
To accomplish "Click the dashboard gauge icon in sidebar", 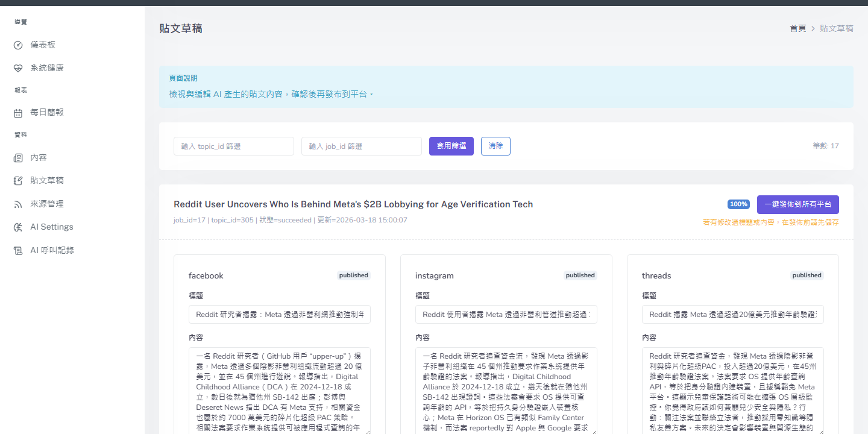I will [18, 45].
